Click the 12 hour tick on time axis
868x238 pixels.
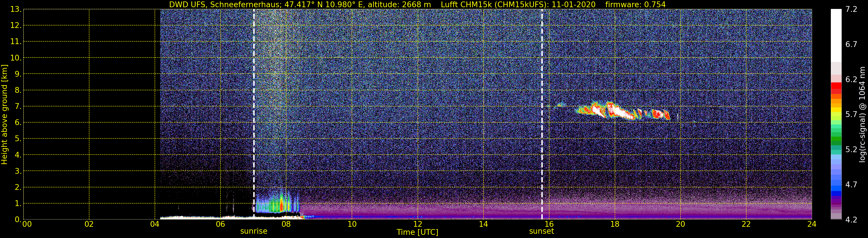click(417, 224)
